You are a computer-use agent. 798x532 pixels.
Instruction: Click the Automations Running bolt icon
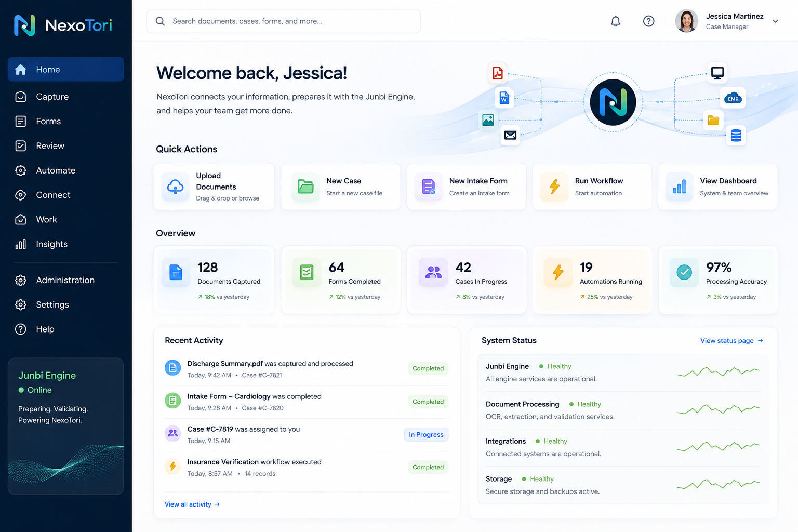pos(558,272)
